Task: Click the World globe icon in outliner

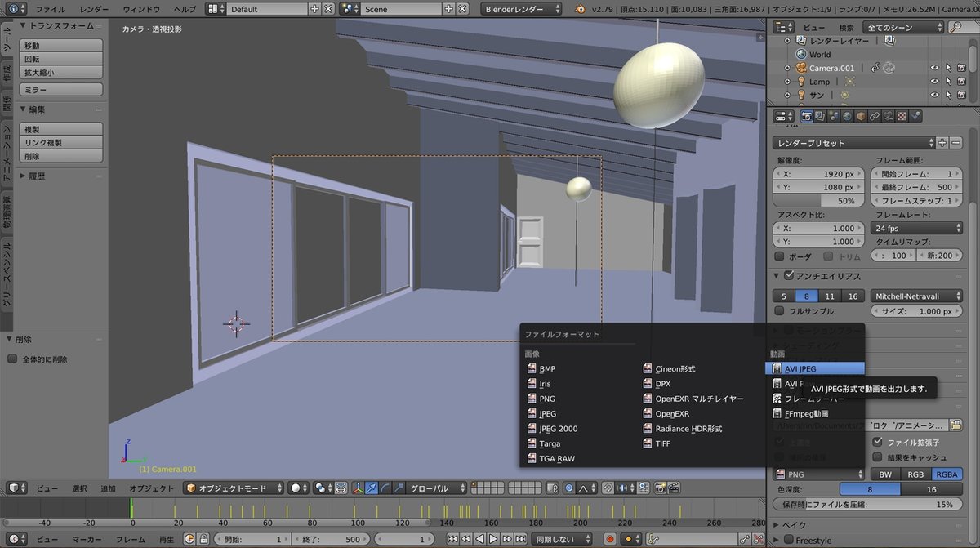Action: pyautogui.click(x=800, y=55)
